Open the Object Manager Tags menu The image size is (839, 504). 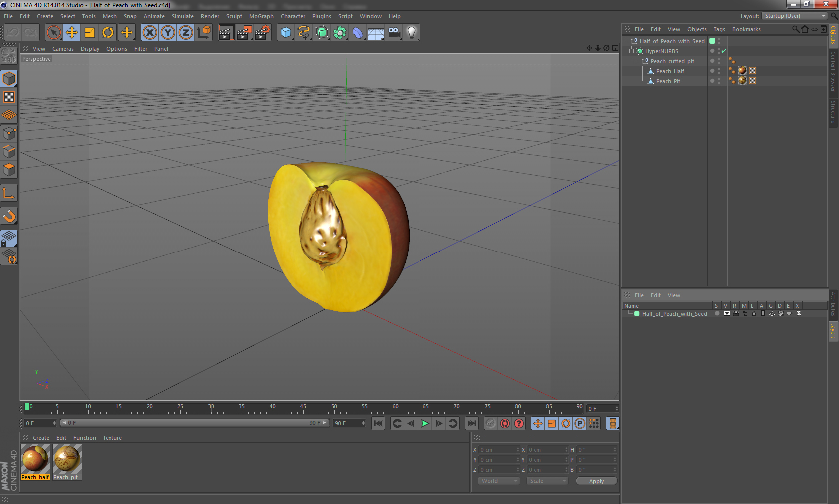pos(719,29)
